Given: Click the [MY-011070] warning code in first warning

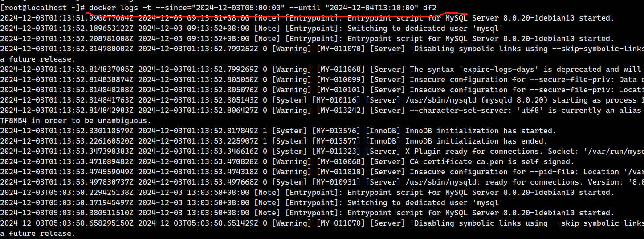Looking at the screenshot, I should pyautogui.click(x=341, y=49).
